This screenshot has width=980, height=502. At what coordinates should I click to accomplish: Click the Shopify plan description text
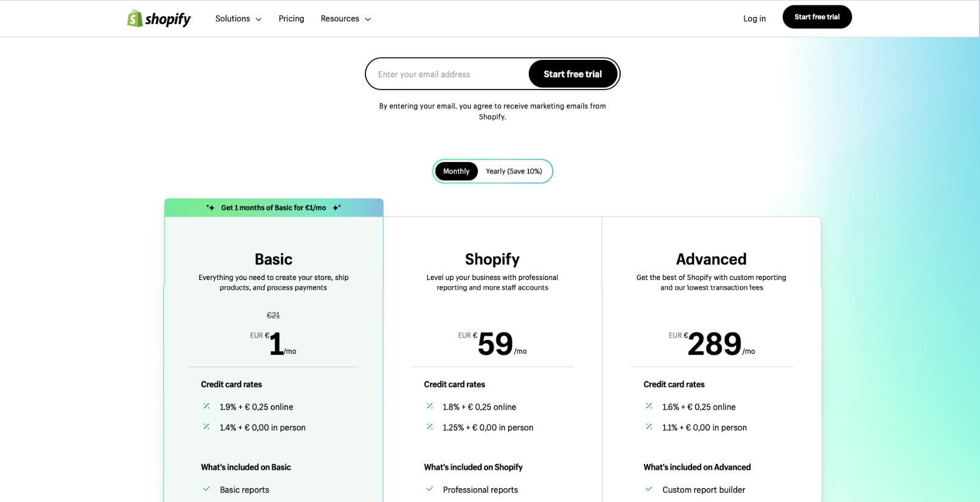[x=492, y=282]
